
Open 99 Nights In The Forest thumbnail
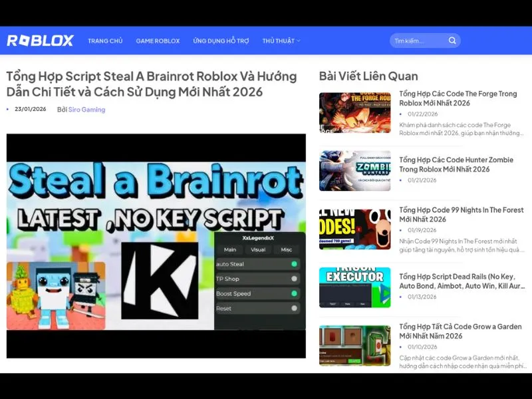tap(355, 229)
